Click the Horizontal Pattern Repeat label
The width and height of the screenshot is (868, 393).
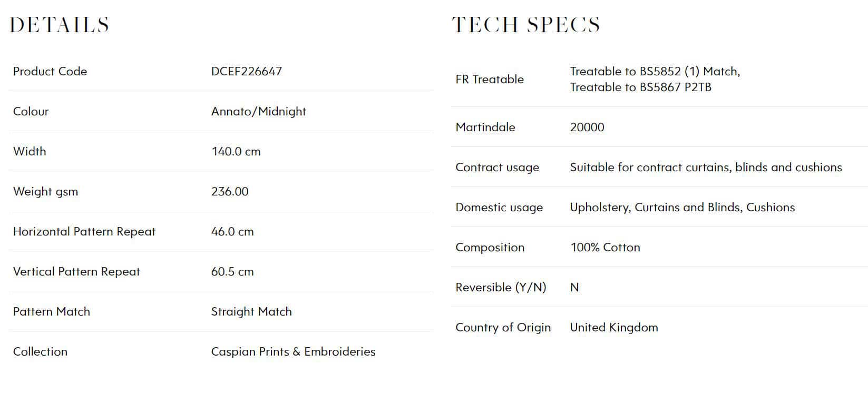(x=84, y=232)
